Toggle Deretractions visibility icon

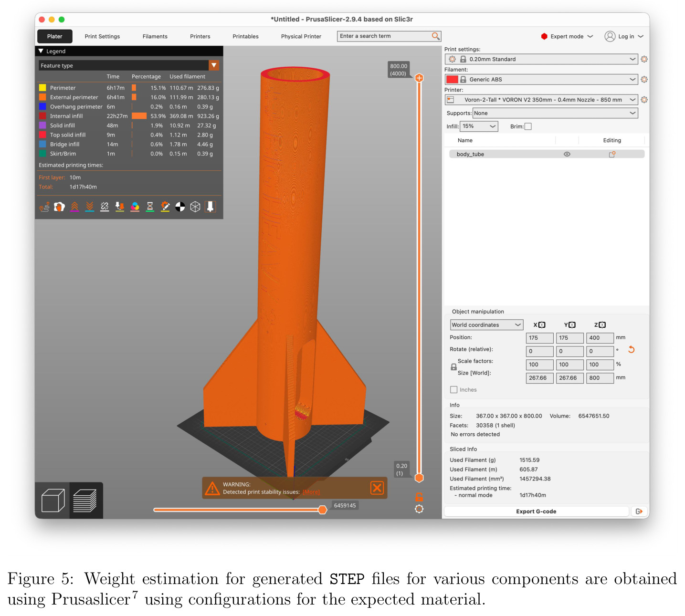pyautogui.click(x=90, y=207)
